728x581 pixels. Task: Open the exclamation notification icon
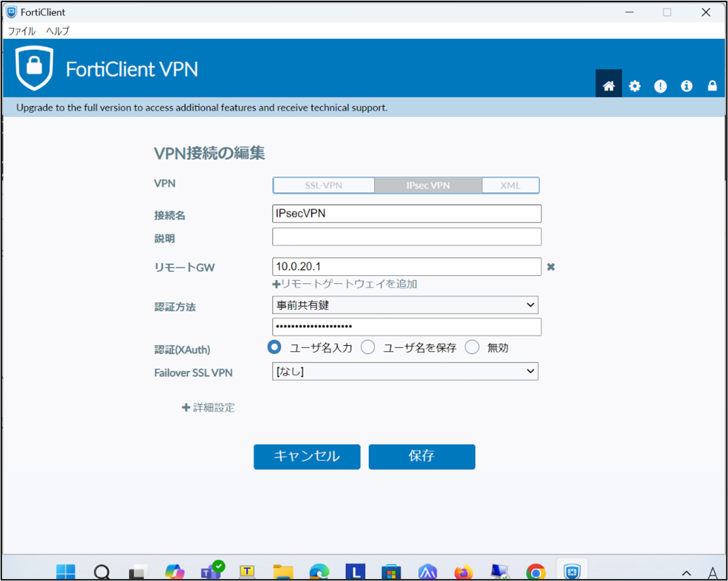(x=661, y=86)
